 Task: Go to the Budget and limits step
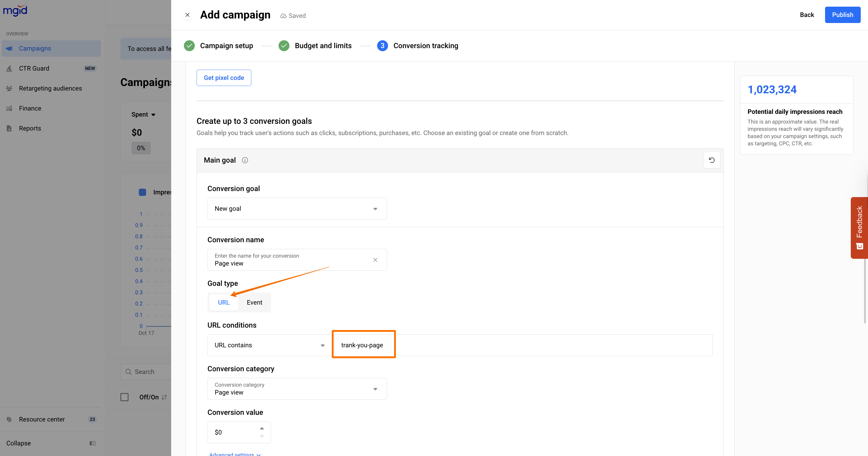point(323,45)
